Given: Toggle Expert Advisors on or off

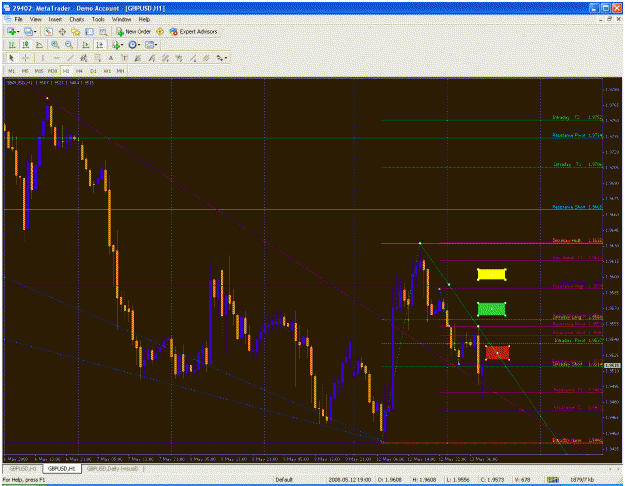Looking at the screenshot, I should click(193, 32).
